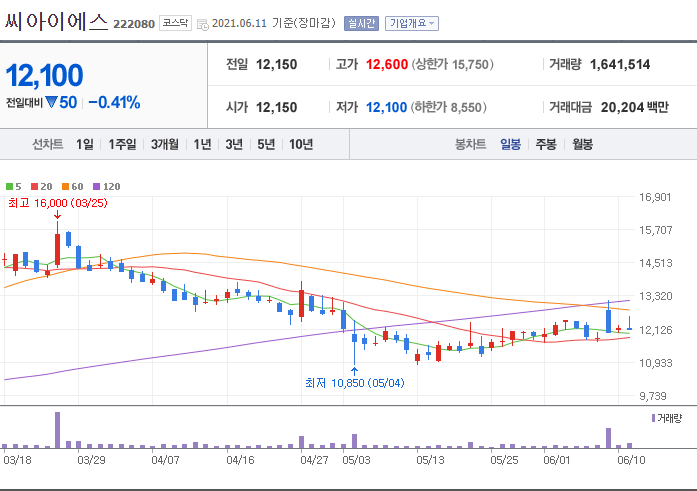Switch to the 5년 line chart
697x491 pixels.
[x=266, y=144]
